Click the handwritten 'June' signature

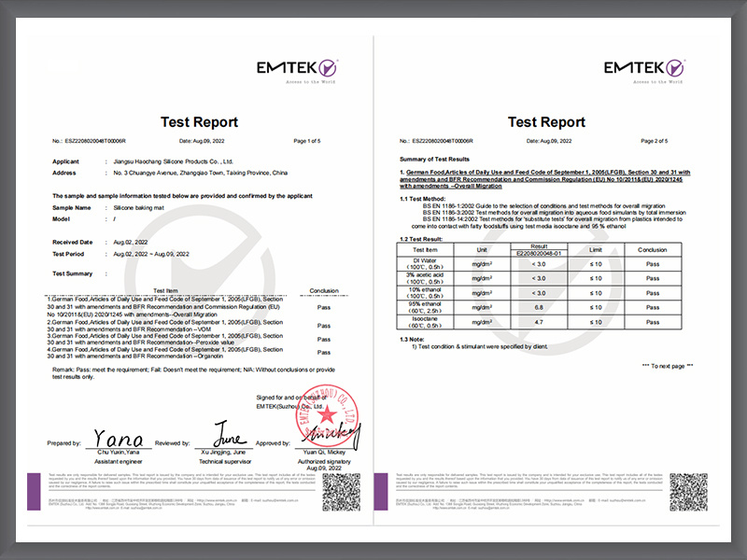click(230, 433)
